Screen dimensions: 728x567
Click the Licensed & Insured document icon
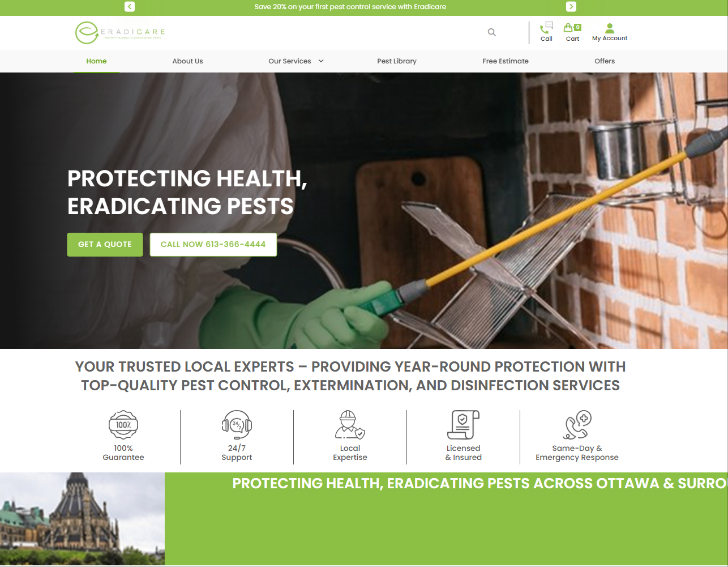464,425
